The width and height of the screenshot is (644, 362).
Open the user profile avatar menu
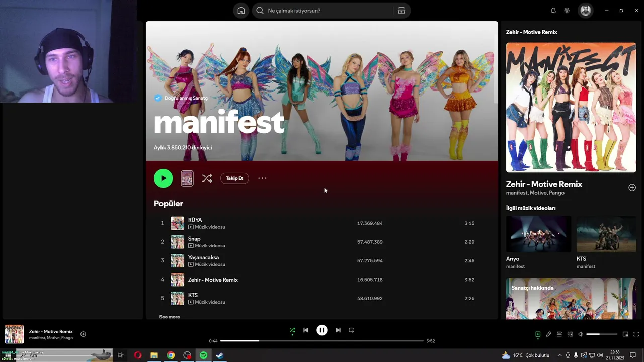pyautogui.click(x=585, y=11)
